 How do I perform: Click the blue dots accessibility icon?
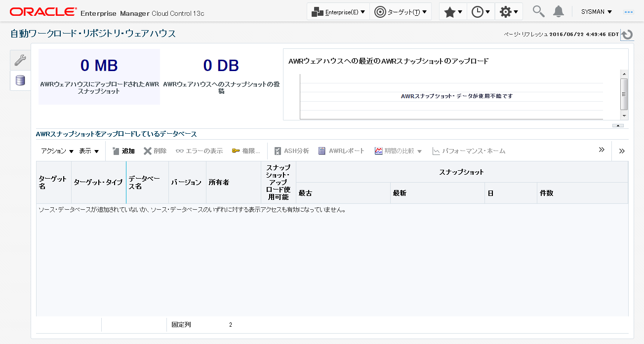629,11
